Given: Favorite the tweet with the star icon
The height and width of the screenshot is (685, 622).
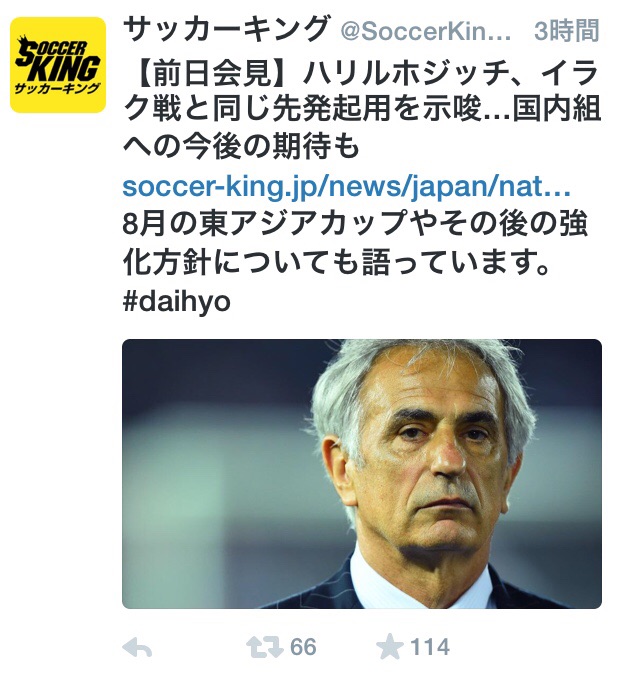Looking at the screenshot, I should coord(390,647).
